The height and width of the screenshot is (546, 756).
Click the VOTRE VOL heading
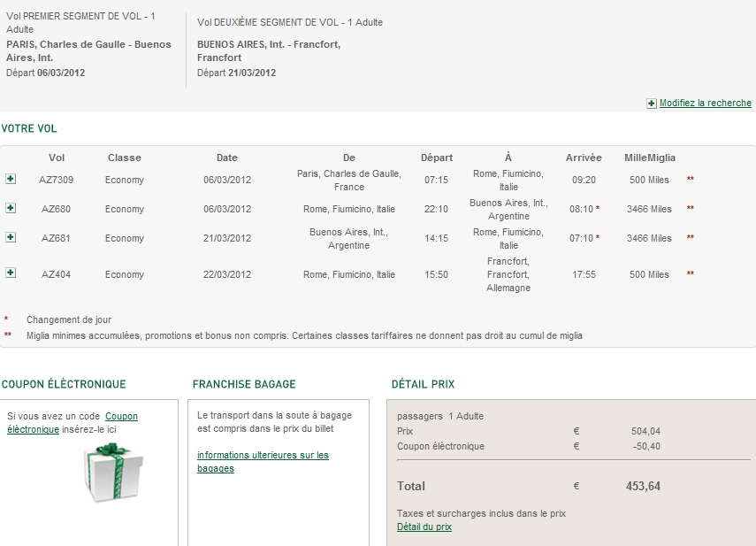[x=29, y=128]
